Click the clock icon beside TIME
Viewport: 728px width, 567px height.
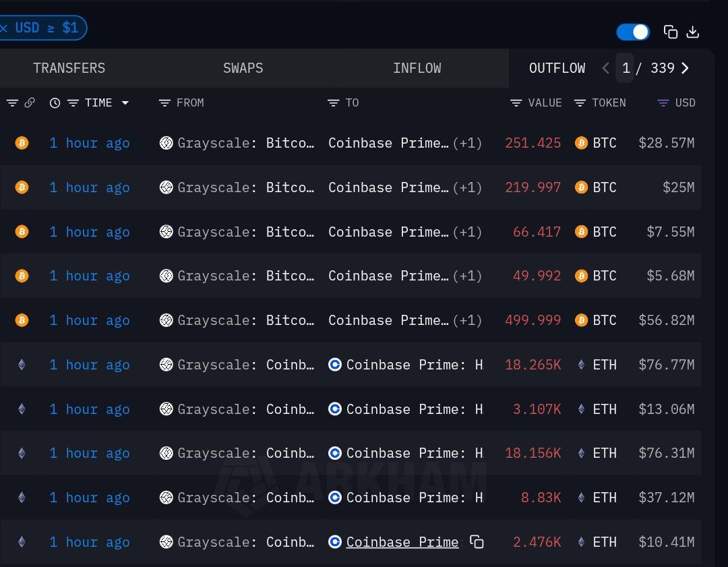[x=55, y=102]
